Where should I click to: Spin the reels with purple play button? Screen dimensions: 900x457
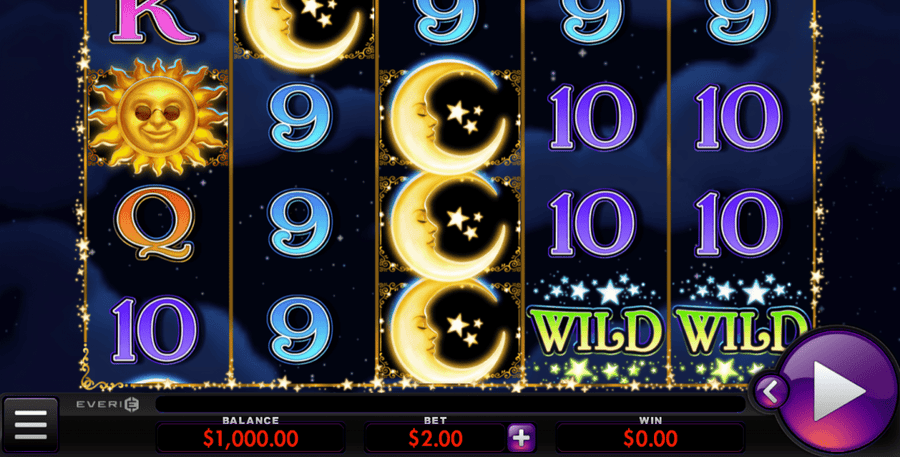coord(838,390)
